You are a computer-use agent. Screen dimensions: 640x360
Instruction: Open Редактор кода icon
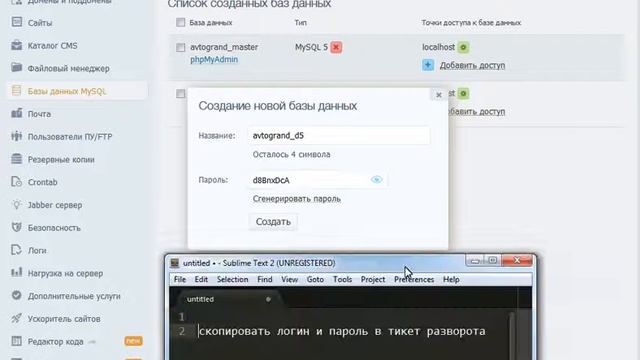(x=17, y=341)
